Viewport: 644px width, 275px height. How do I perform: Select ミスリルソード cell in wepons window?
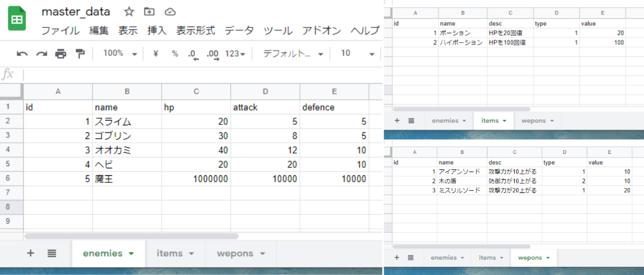point(462,190)
